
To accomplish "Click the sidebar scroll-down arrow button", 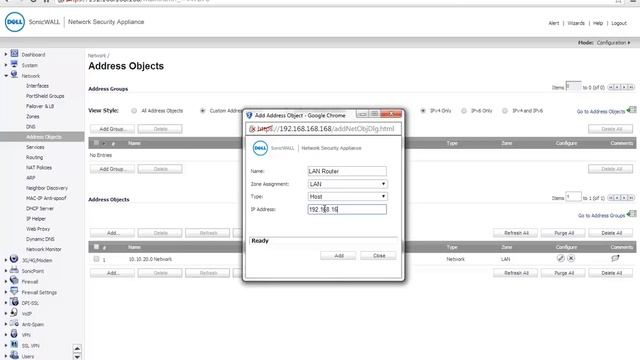I will pyautogui.click(x=77, y=356).
